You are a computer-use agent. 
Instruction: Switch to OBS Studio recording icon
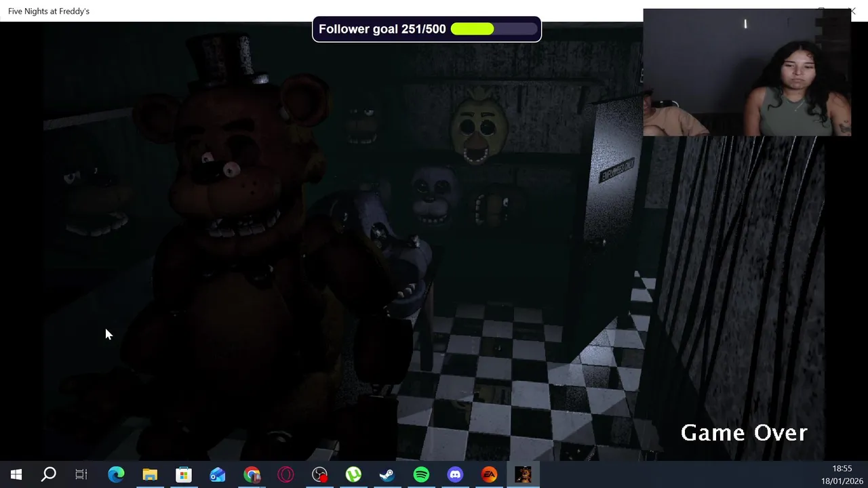[319, 474]
